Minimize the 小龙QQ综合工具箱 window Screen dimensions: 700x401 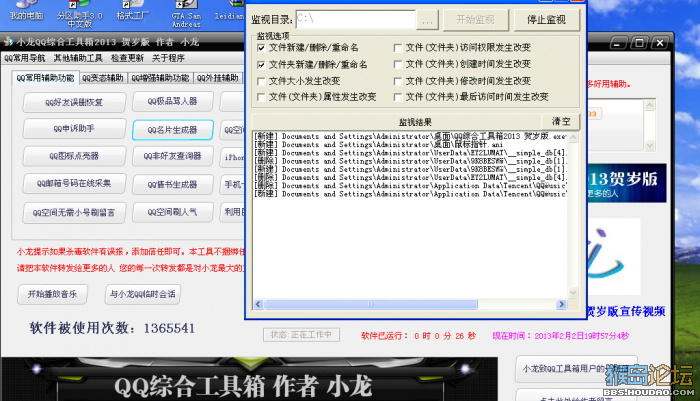pos(618,43)
